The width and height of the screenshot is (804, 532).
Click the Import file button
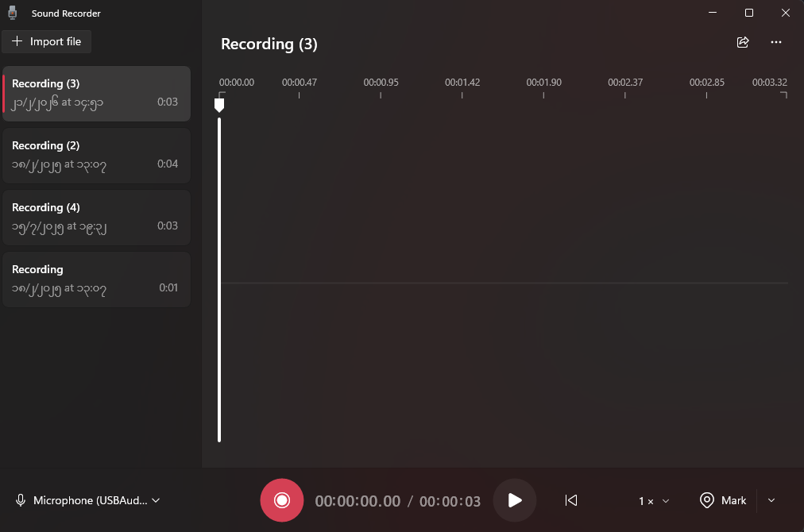click(x=47, y=41)
